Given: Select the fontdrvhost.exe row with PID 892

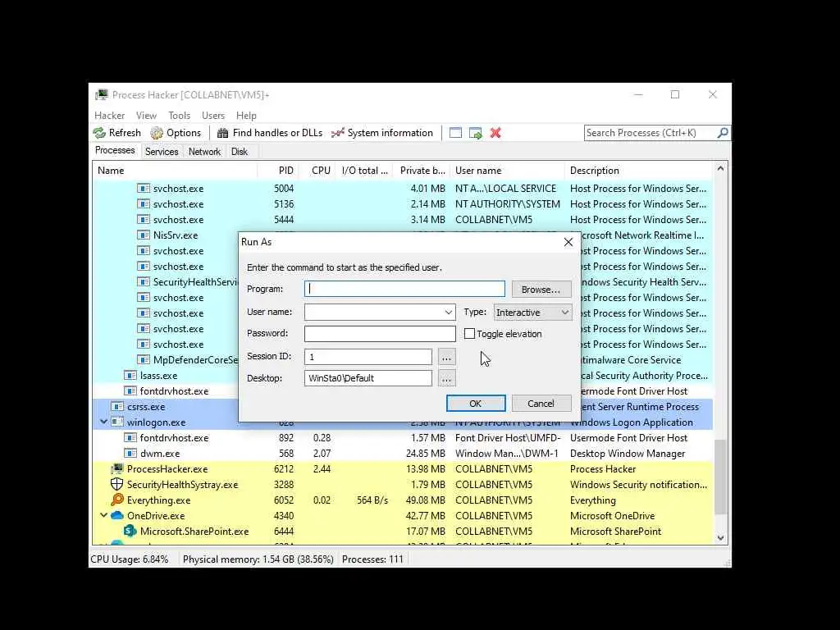Looking at the screenshot, I should pos(403,438).
